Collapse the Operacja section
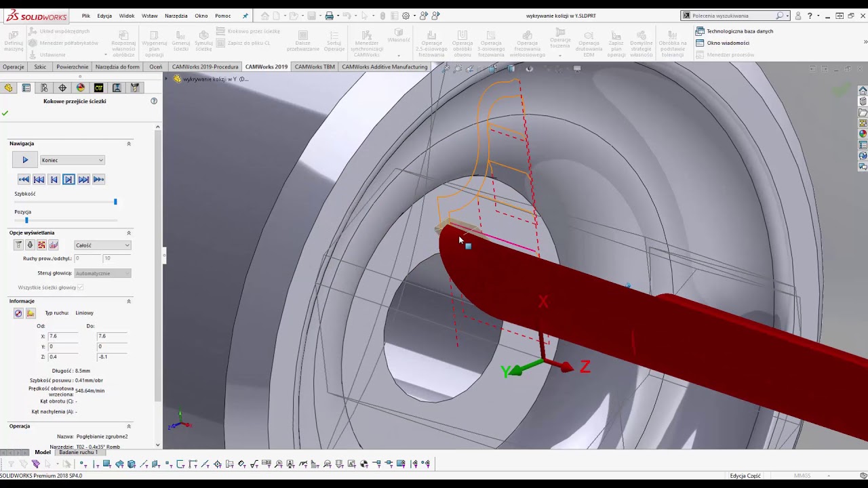The width and height of the screenshot is (868, 488). pyautogui.click(x=129, y=426)
